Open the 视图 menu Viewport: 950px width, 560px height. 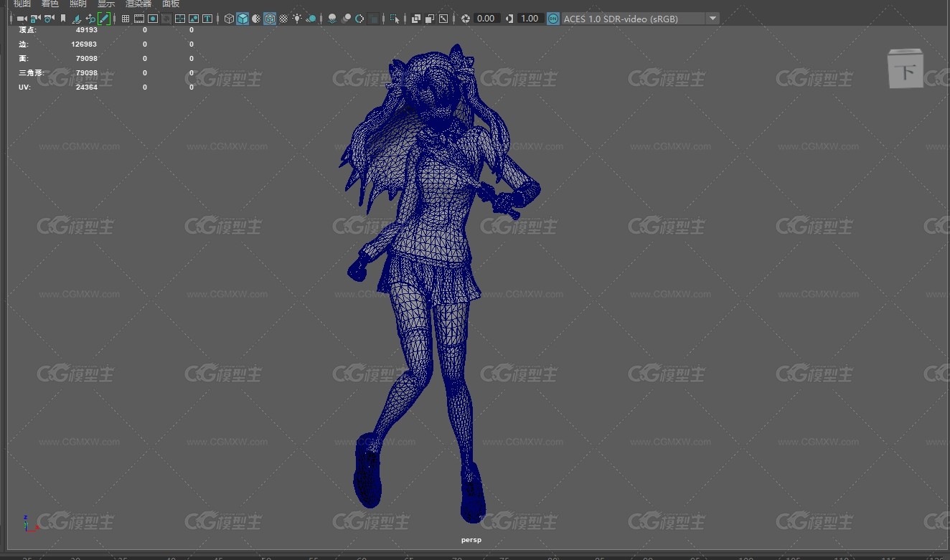tap(22, 4)
